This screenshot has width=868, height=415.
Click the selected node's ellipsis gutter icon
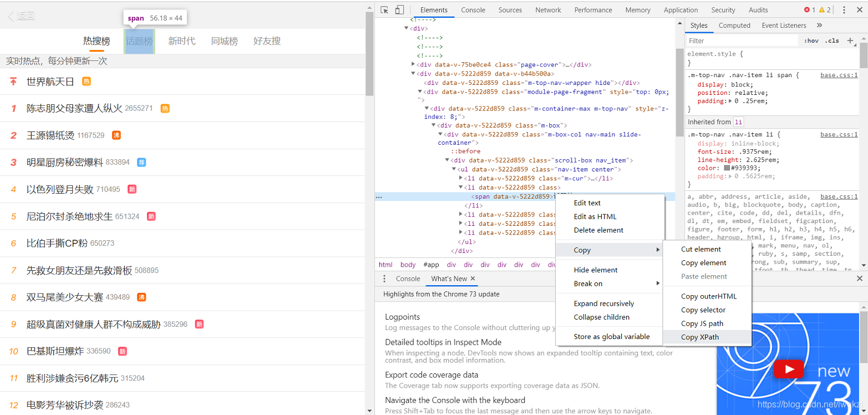pos(379,196)
